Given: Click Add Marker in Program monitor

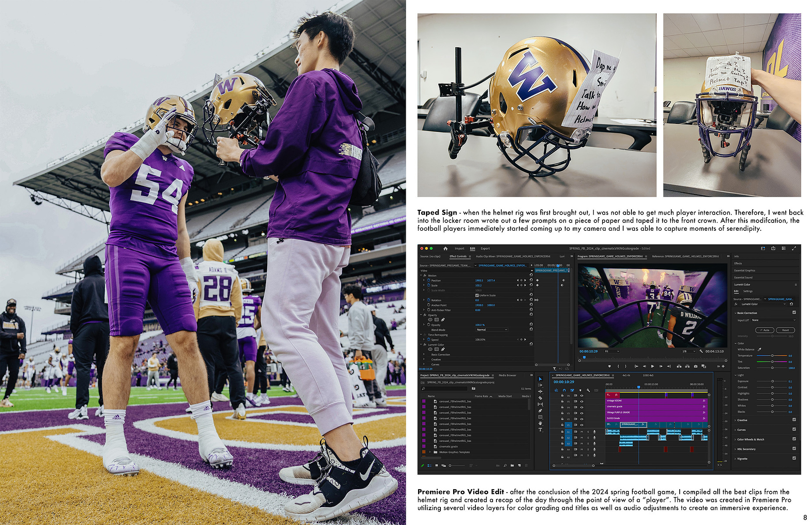Looking at the screenshot, I should (x=609, y=366).
